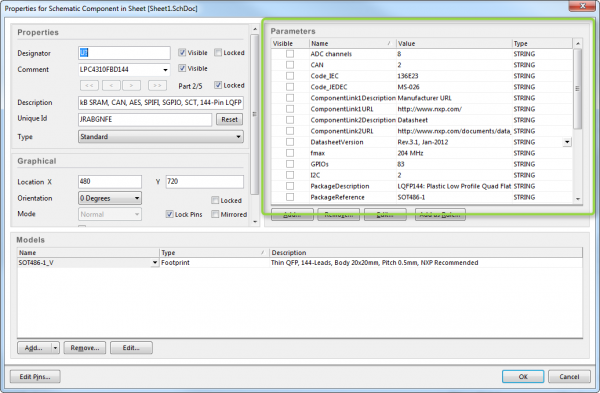Cancel the properties dialog
Screen dimensions: 600x393
click(569, 377)
